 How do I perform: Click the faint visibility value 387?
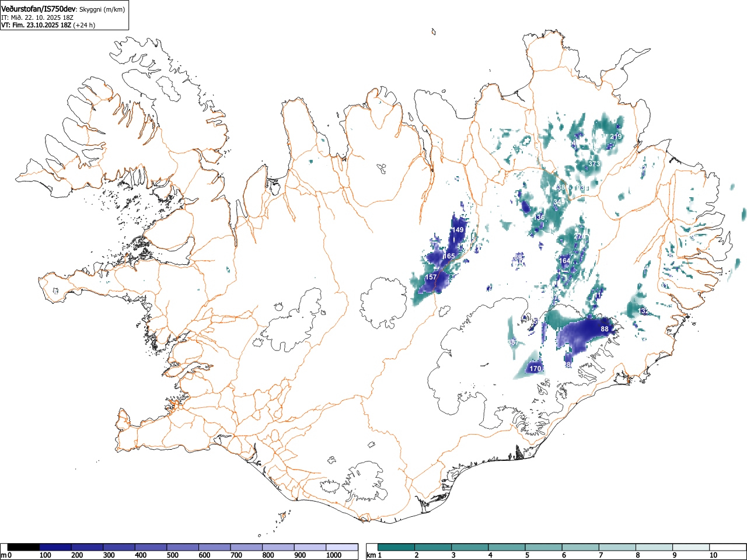pos(512,342)
